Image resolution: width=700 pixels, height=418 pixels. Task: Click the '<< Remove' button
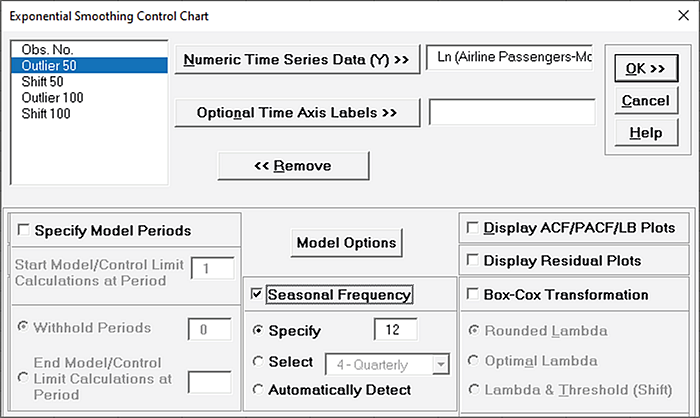[x=293, y=165]
